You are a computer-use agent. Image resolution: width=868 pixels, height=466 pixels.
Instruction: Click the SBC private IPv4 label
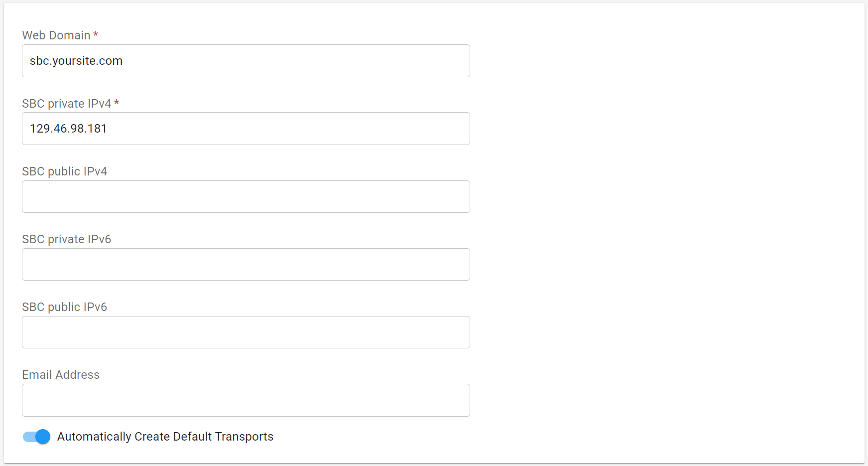pyautogui.click(x=67, y=104)
